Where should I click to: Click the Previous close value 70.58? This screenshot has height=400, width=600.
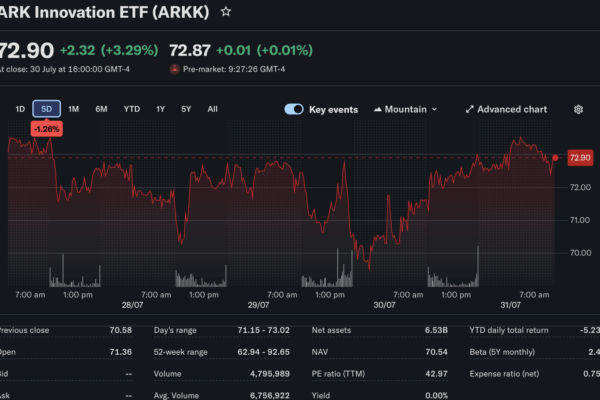121,330
